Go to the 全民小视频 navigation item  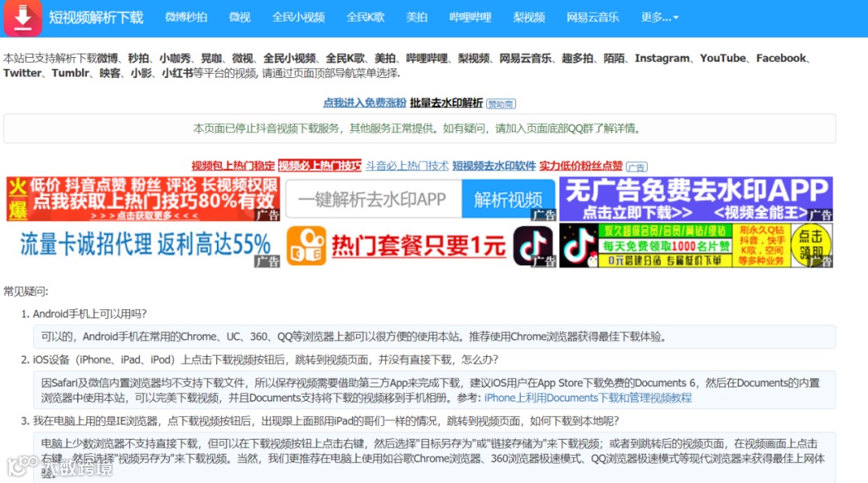tap(298, 18)
